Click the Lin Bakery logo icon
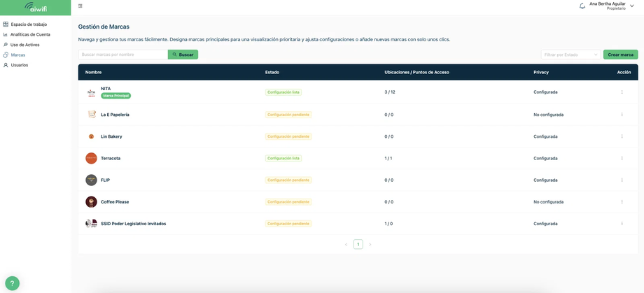Screen dimensions: 644x293 pos(91,136)
